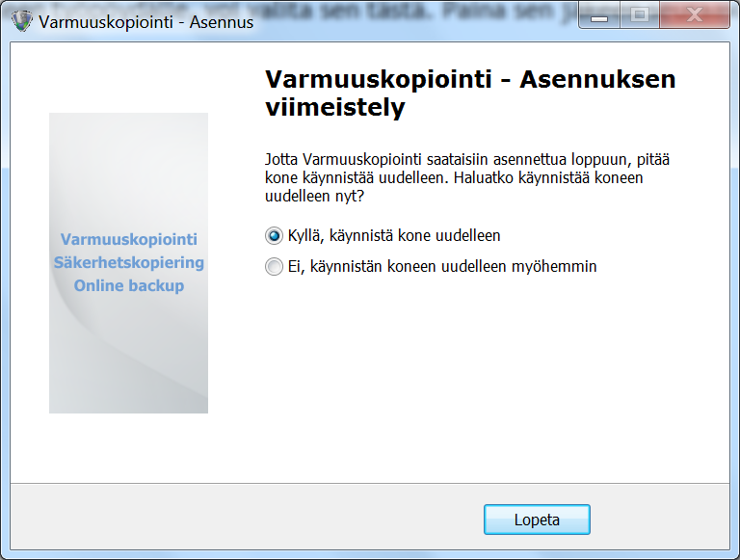This screenshot has width=740, height=560.
Task: Click the Lopeta button
Action: tap(537, 520)
